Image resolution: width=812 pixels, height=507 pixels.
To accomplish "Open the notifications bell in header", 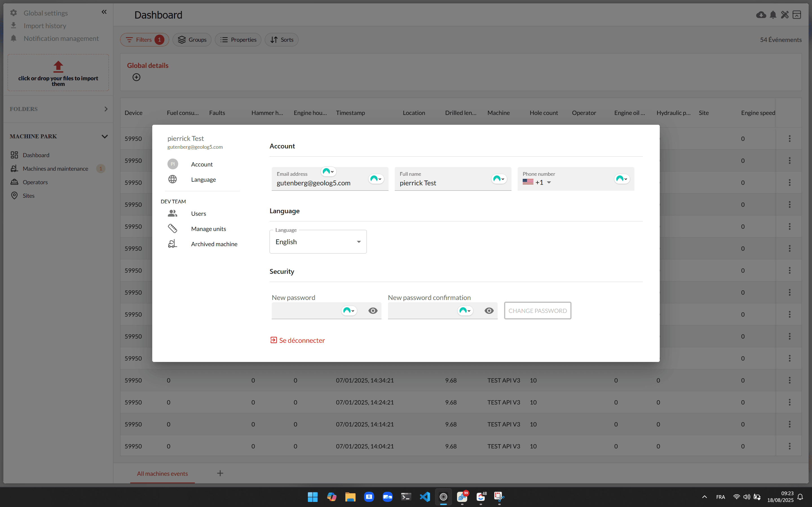I will [773, 15].
